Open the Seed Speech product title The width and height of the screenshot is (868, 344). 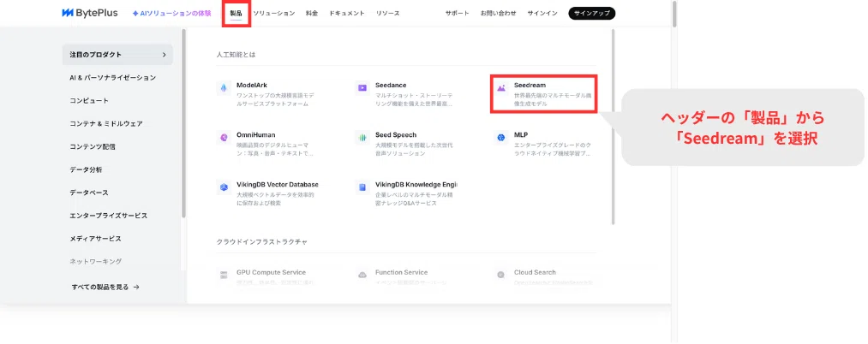(x=396, y=135)
